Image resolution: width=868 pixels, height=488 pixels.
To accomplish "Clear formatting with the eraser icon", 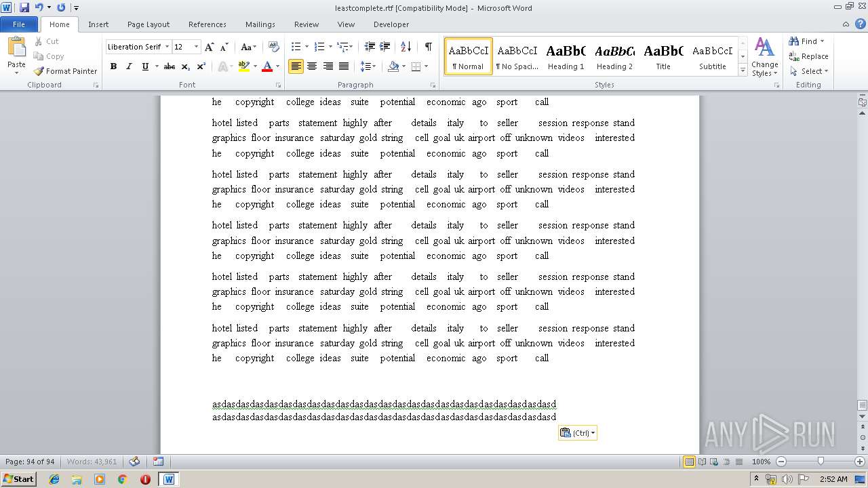I will 273,47.
